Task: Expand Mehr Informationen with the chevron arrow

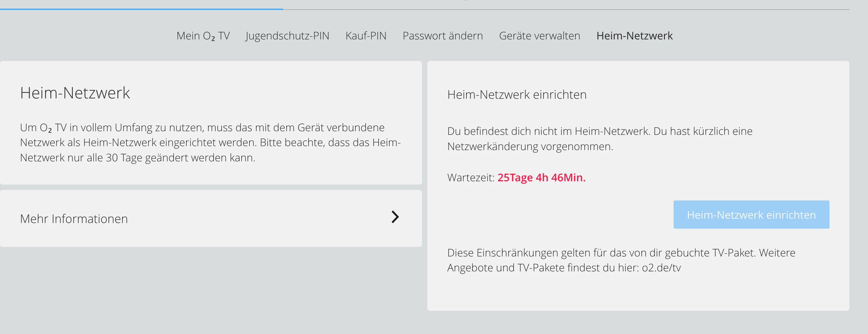Action: tap(395, 217)
